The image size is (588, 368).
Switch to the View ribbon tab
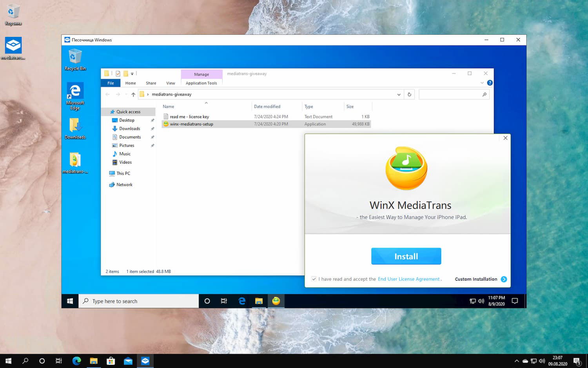(171, 83)
